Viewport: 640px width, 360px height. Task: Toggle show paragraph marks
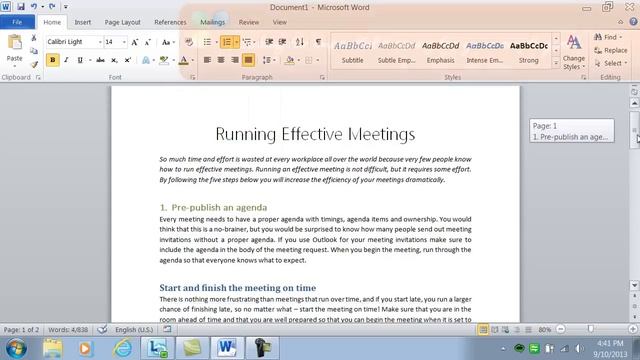(318, 42)
